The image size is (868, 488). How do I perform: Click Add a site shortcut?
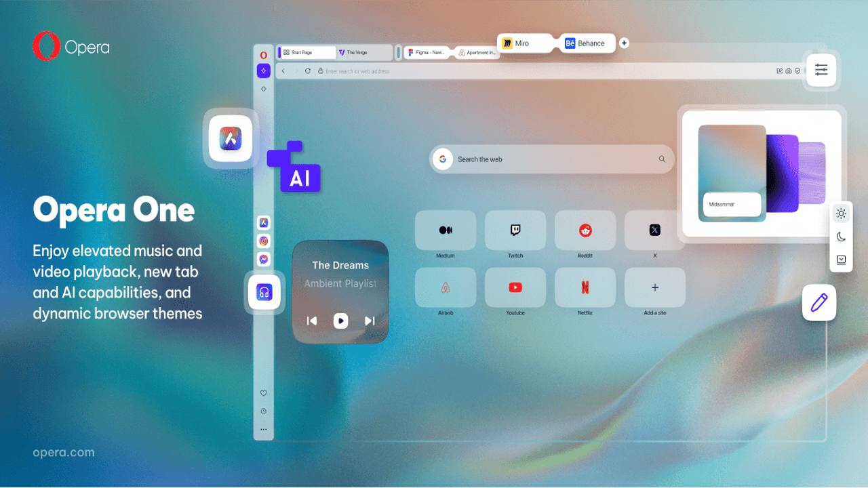click(654, 287)
